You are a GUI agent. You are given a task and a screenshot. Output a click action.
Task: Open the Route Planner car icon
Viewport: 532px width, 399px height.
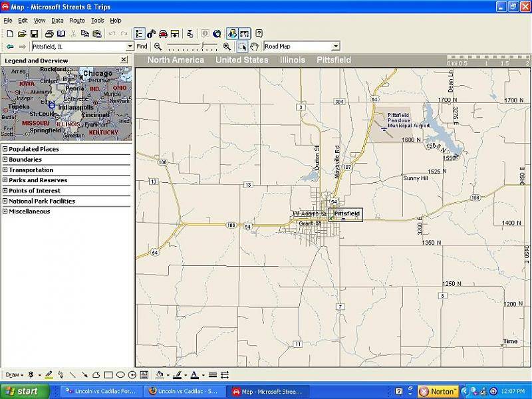(162, 33)
